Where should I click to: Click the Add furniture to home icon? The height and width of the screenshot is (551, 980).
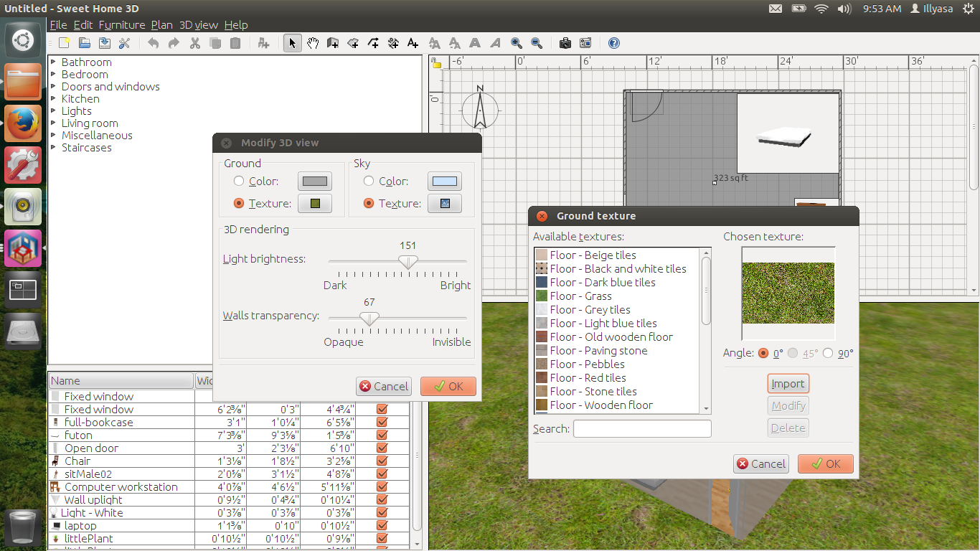click(x=263, y=43)
